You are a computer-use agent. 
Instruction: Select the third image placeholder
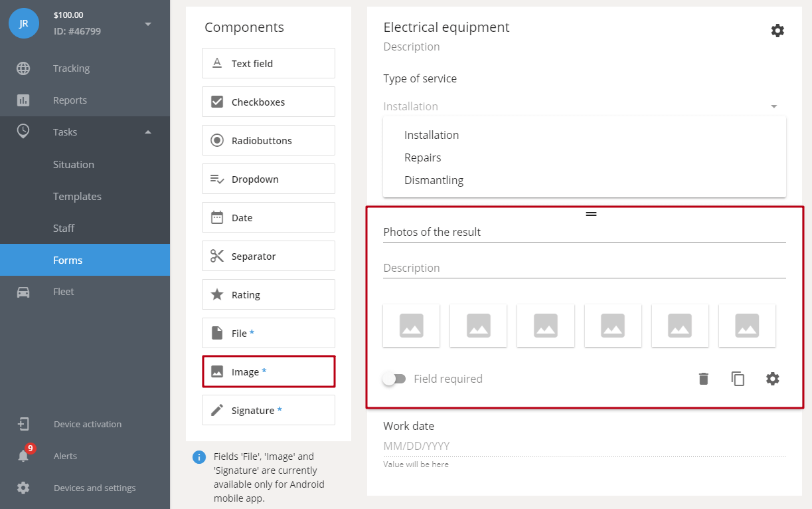point(546,326)
